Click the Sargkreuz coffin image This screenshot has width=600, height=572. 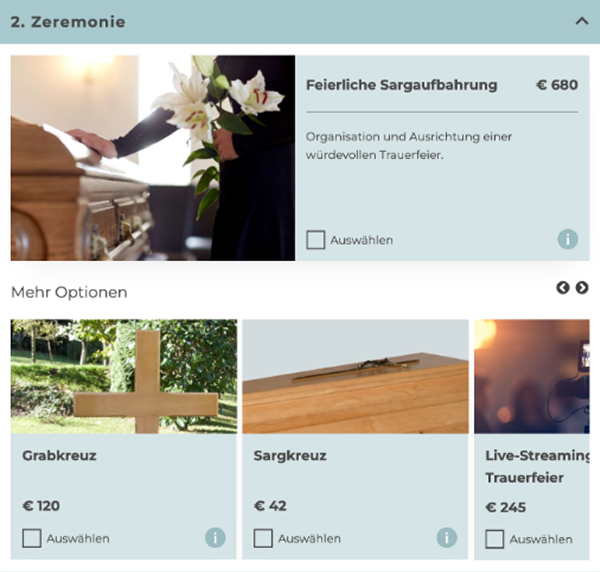click(x=355, y=376)
